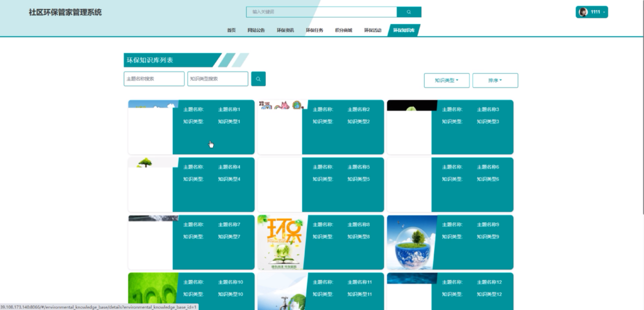Click the text 主题名称8
Image resolution: width=644 pixels, height=310 pixels.
tap(359, 225)
